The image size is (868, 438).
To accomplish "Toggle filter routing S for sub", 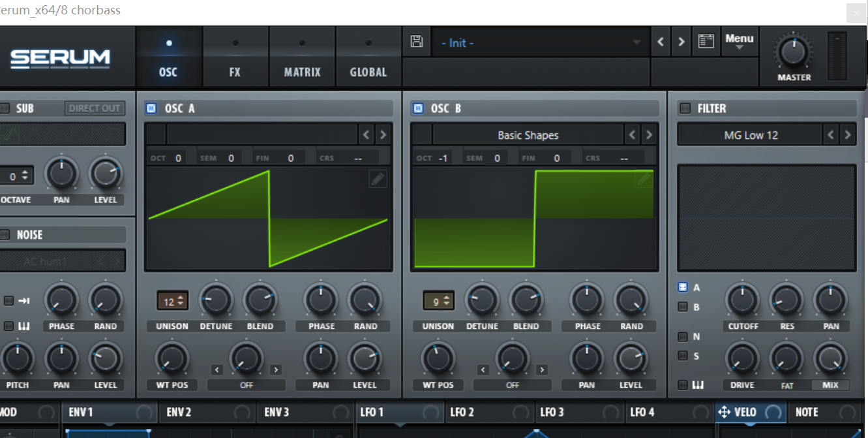I will pyautogui.click(x=683, y=356).
